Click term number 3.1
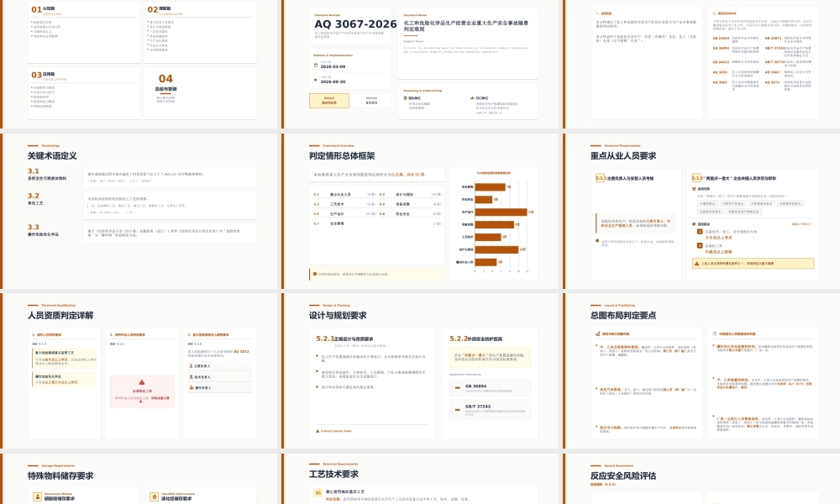 tap(34, 171)
